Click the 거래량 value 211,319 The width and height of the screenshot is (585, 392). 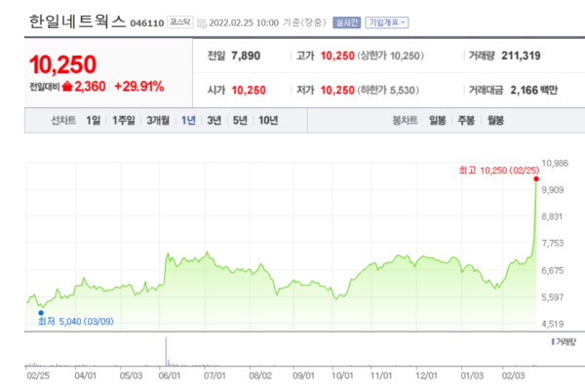point(521,56)
